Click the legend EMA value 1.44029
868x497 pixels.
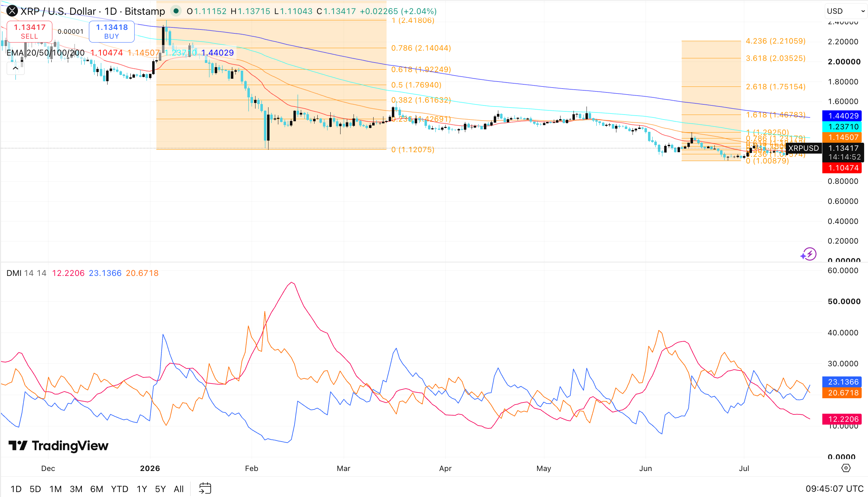pyautogui.click(x=218, y=53)
